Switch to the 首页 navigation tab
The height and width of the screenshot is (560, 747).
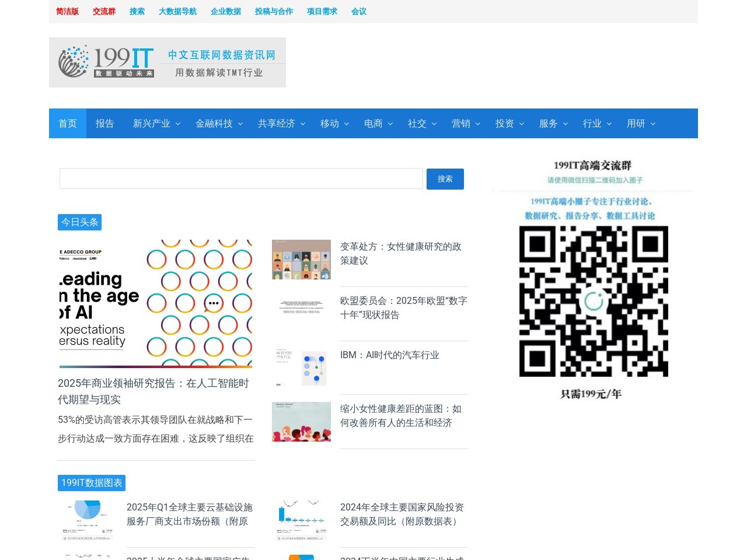pyautogui.click(x=67, y=123)
